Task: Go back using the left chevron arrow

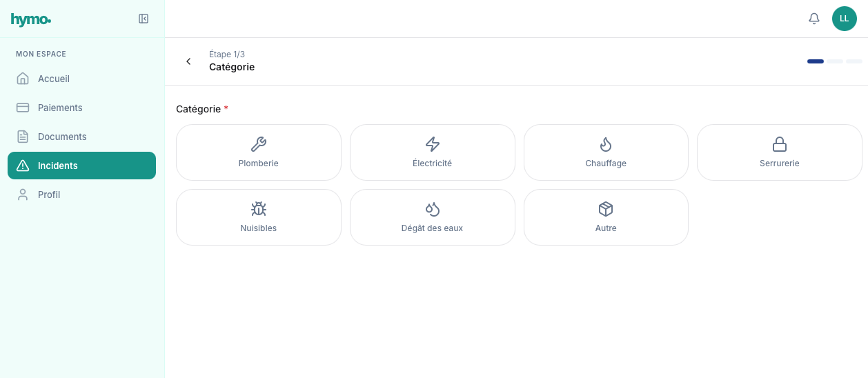Action: [188, 61]
